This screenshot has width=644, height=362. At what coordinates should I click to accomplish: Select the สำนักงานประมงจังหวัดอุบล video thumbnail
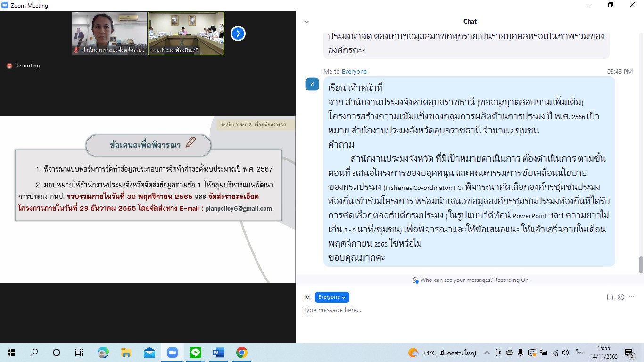[109, 33]
